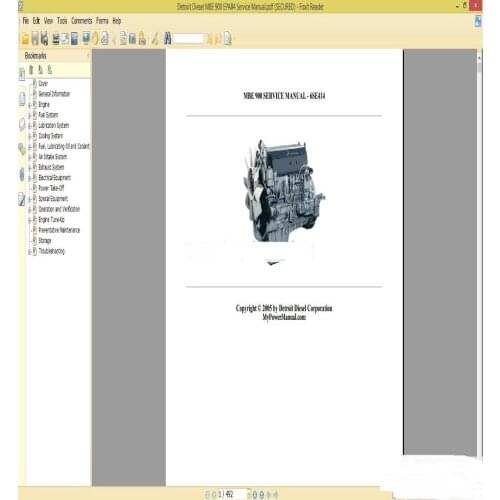This screenshot has height=500, width=500.
Task: Select the Preventative Maintenance bookmark
Action: click(x=59, y=230)
